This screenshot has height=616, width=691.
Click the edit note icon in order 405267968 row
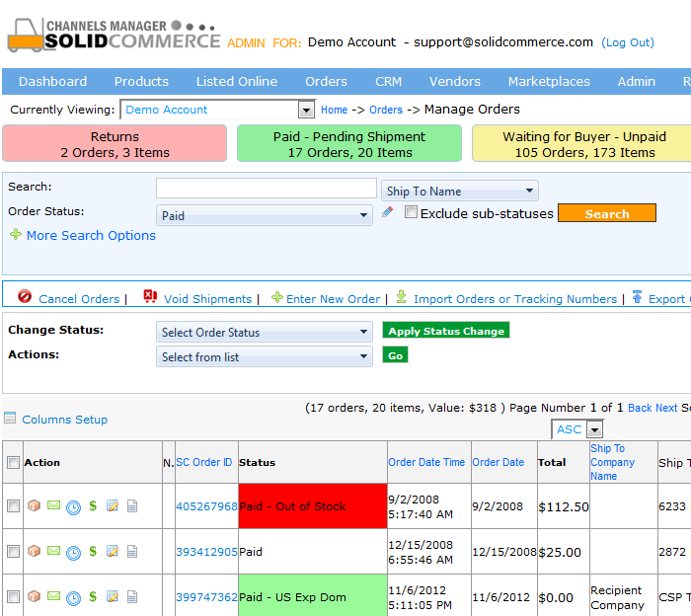[x=113, y=505]
